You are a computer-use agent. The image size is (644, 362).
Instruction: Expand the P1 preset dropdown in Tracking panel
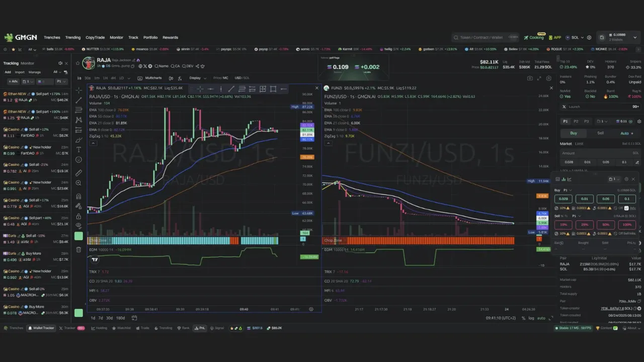point(61,81)
